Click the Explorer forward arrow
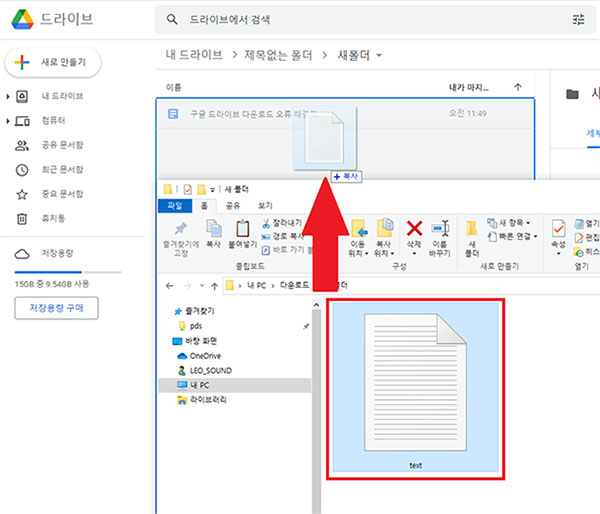Image resolution: width=600 pixels, height=514 pixels. pos(187,286)
